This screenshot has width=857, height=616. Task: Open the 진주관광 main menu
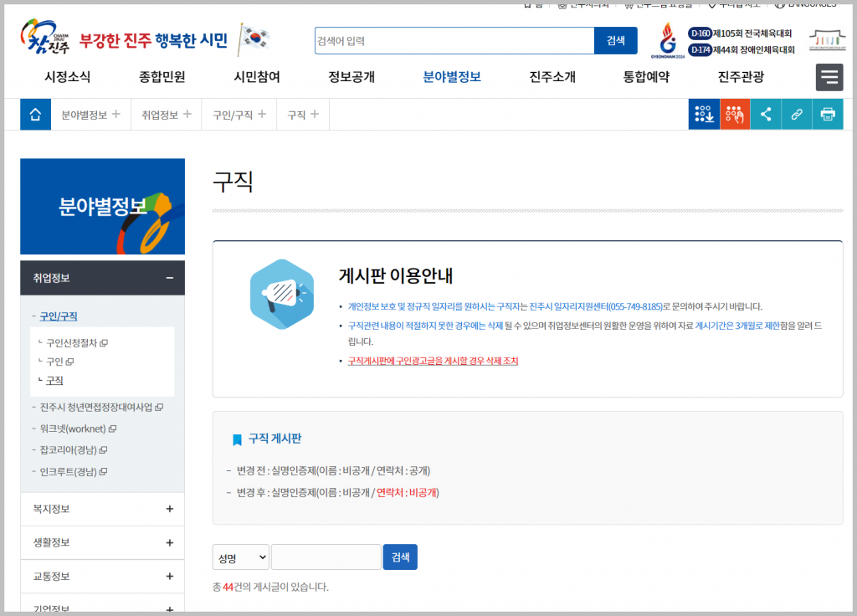click(x=742, y=77)
